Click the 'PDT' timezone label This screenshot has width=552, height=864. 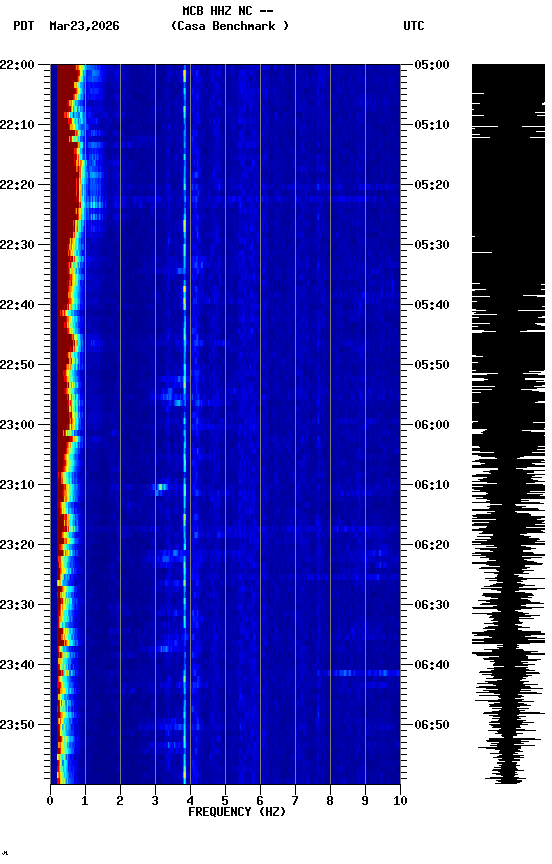coord(24,26)
